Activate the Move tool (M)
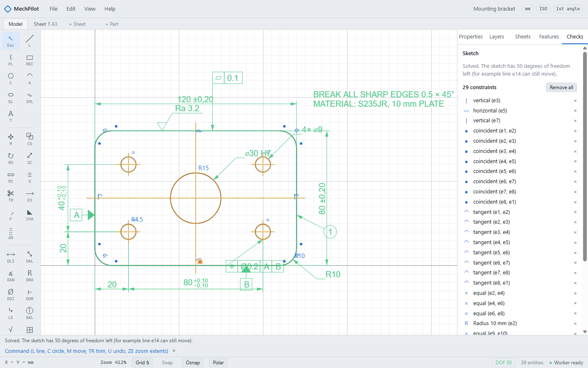 (x=11, y=139)
